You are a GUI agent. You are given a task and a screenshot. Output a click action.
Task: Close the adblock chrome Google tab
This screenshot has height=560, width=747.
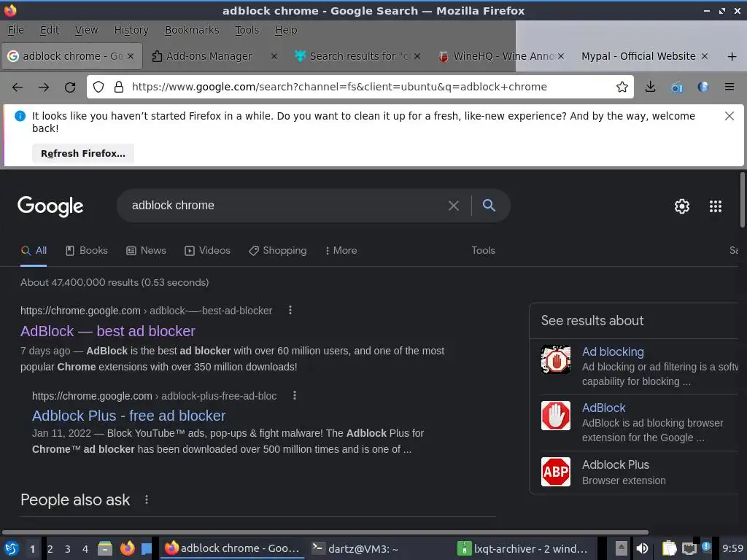(x=131, y=56)
